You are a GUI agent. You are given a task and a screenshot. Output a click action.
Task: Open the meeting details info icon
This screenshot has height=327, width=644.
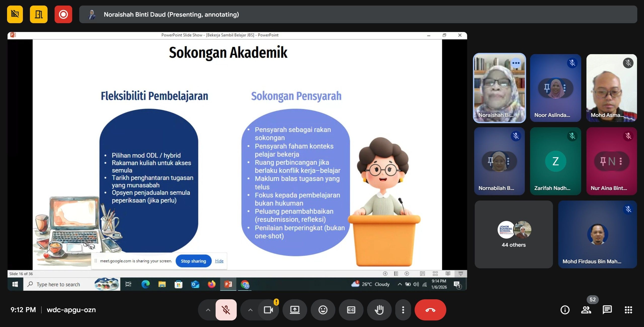tap(565, 310)
